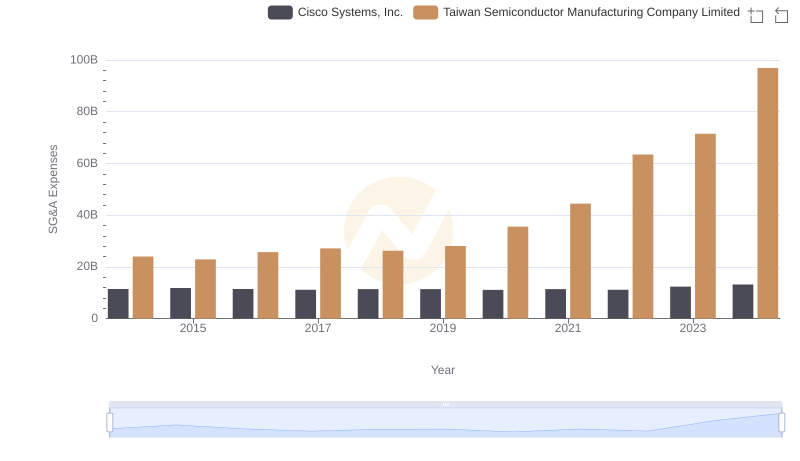Activate the zoom selection tool icon
The height and width of the screenshot is (461, 800).
tap(756, 15)
